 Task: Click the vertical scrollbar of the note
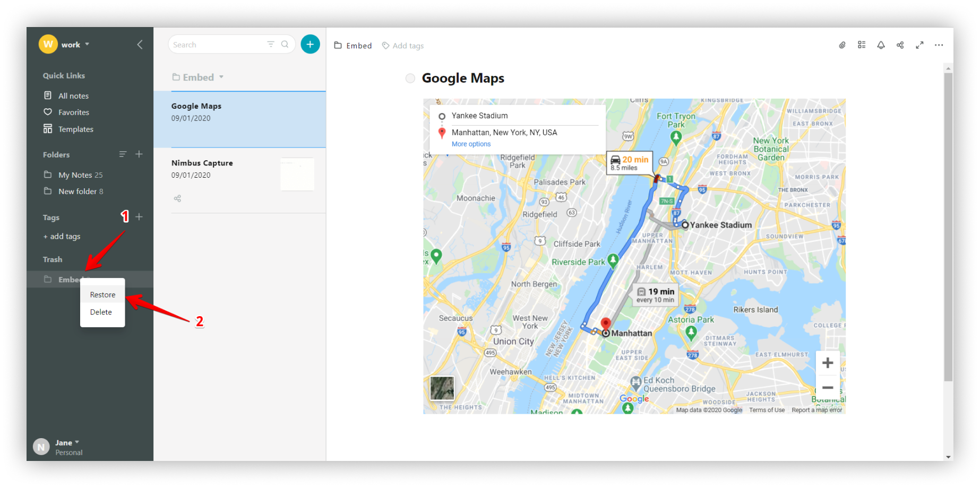tap(948, 227)
